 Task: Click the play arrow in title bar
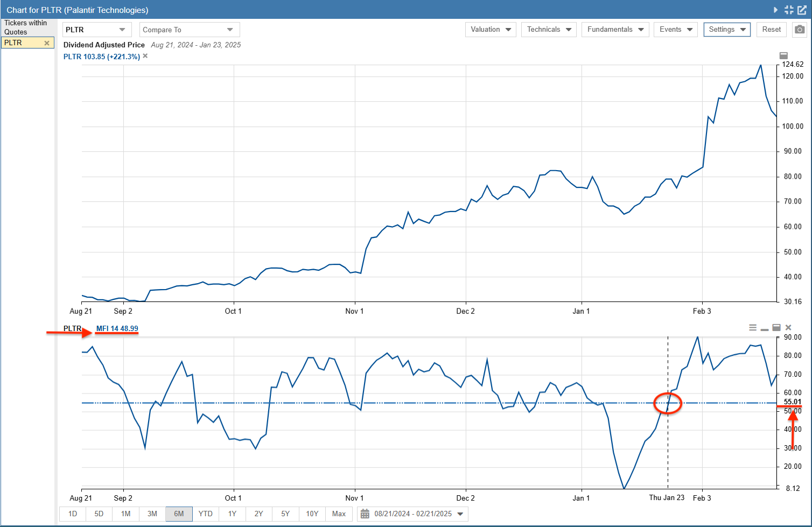coord(776,10)
